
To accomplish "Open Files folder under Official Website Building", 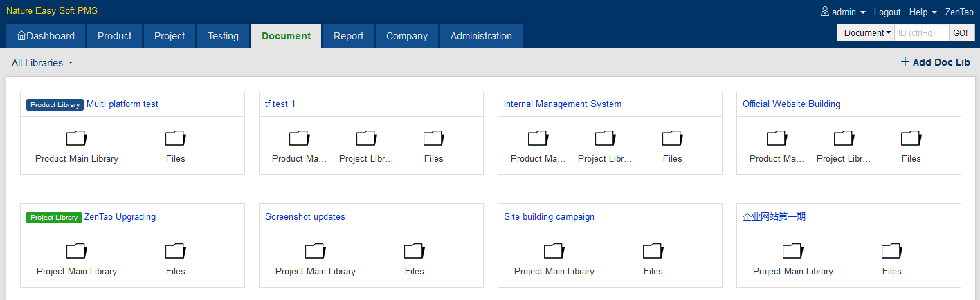I will [x=911, y=146].
